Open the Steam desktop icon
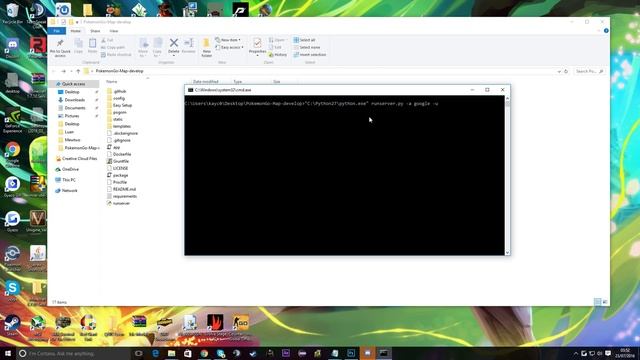This screenshot has height=360, width=640. [12, 325]
